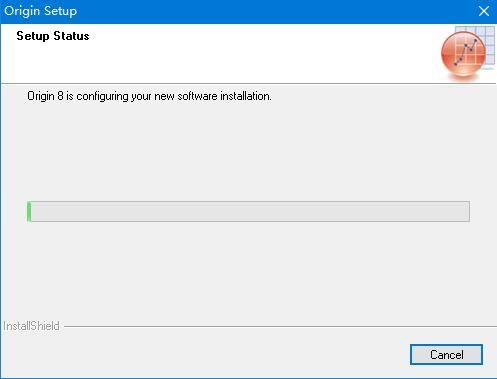Click the InstallShield label
497x379 pixels.
point(31,326)
